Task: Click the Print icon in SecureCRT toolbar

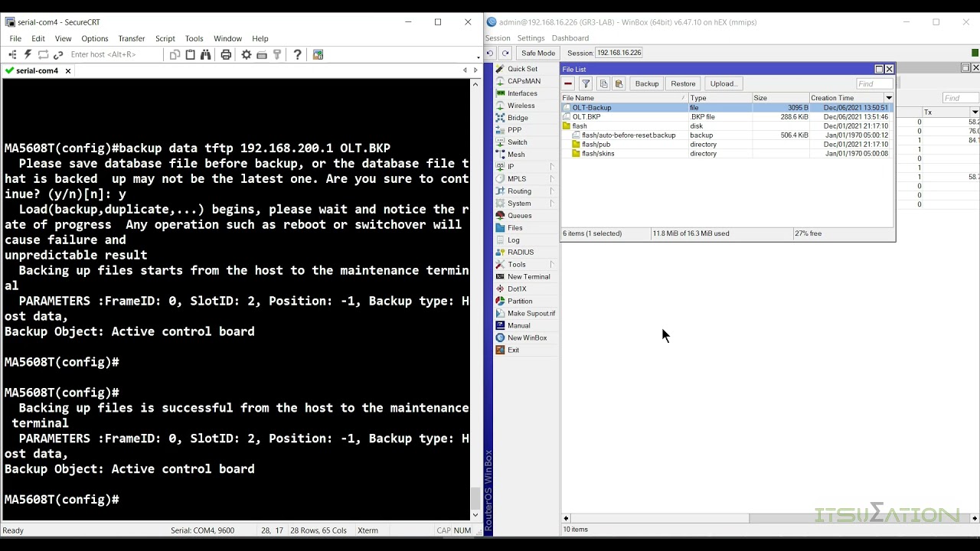Action: click(x=226, y=54)
